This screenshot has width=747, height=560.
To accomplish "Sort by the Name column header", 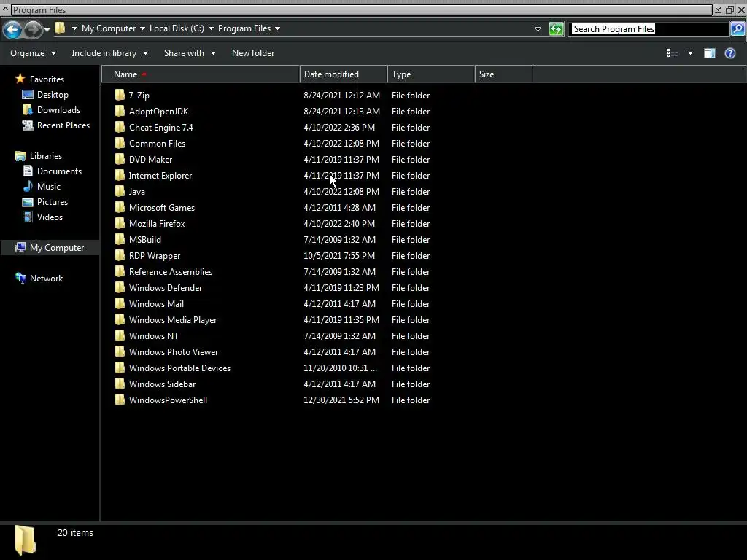I will (201, 74).
